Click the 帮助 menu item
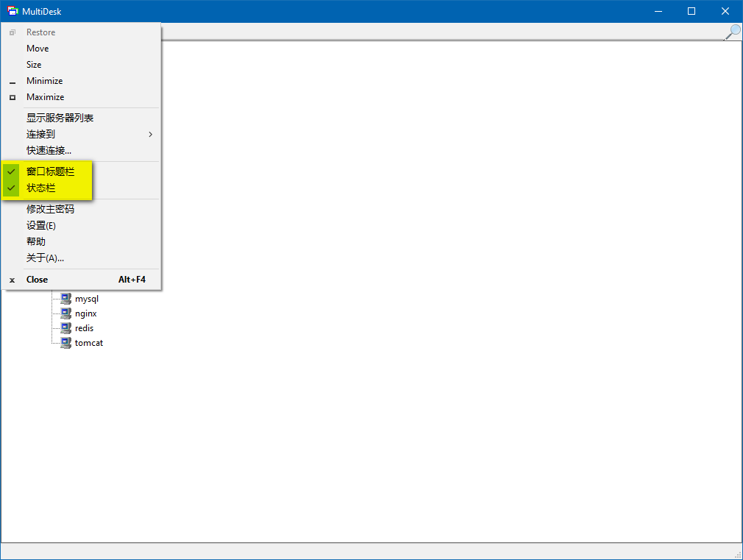Viewport: 743px width, 560px height. (36, 242)
